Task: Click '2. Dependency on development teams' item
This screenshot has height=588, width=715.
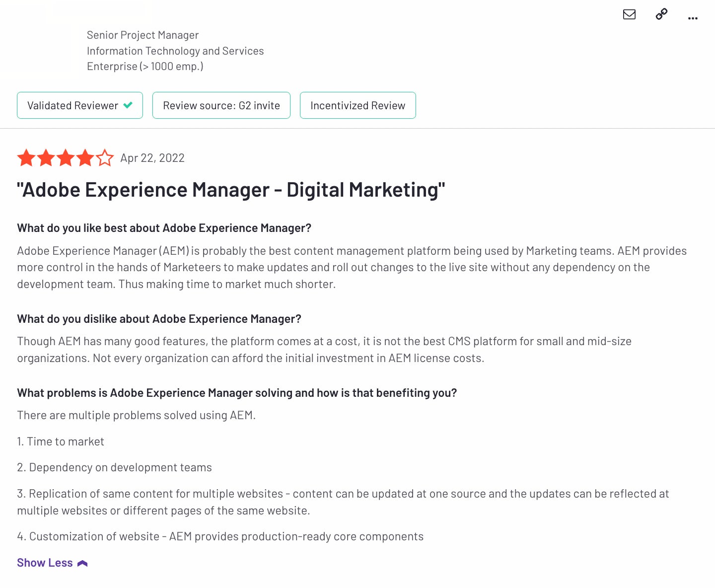Action: pyautogui.click(x=114, y=467)
